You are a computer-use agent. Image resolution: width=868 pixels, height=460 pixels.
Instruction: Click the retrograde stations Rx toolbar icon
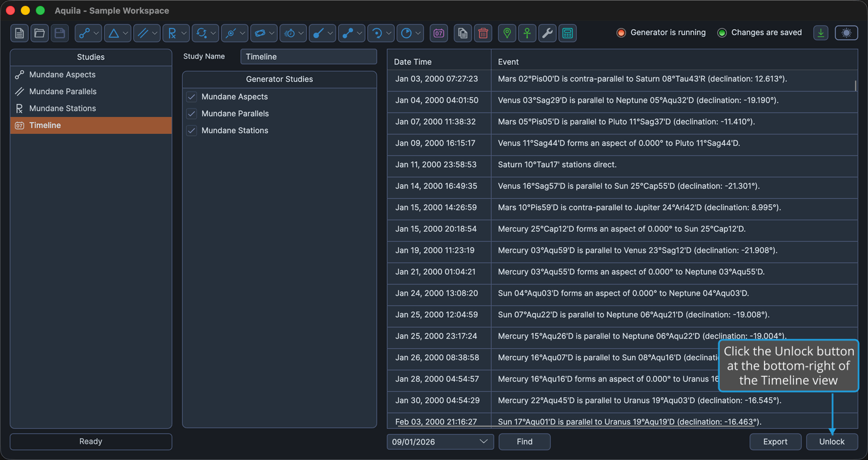point(172,33)
